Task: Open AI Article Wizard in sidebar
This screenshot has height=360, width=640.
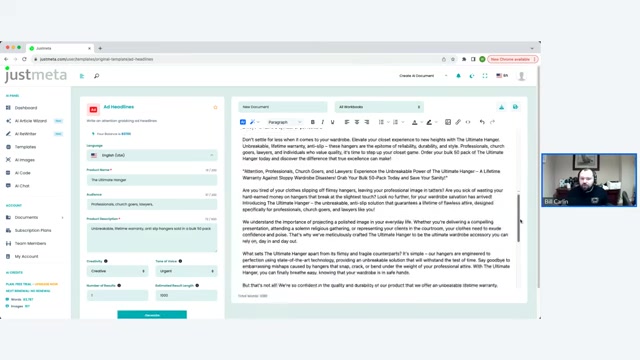Action: coord(31,121)
